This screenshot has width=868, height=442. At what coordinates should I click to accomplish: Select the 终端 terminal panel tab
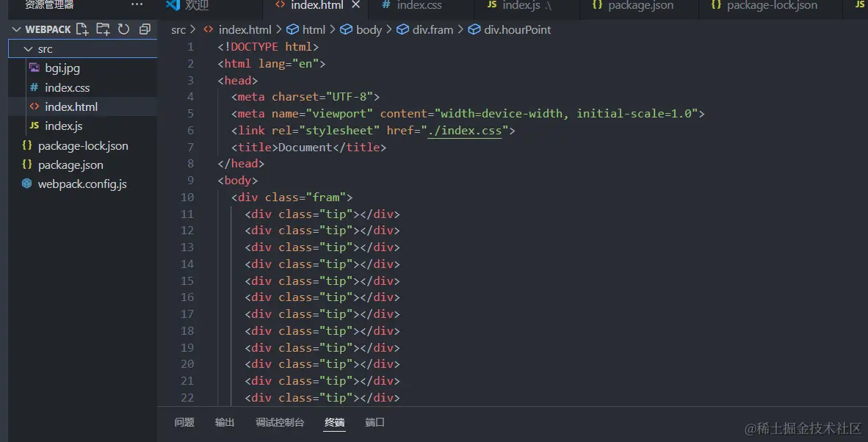coord(335,423)
